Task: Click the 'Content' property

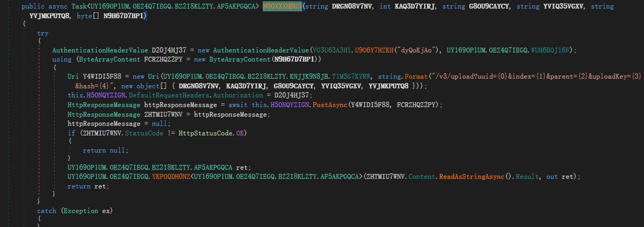Action: (x=423, y=177)
